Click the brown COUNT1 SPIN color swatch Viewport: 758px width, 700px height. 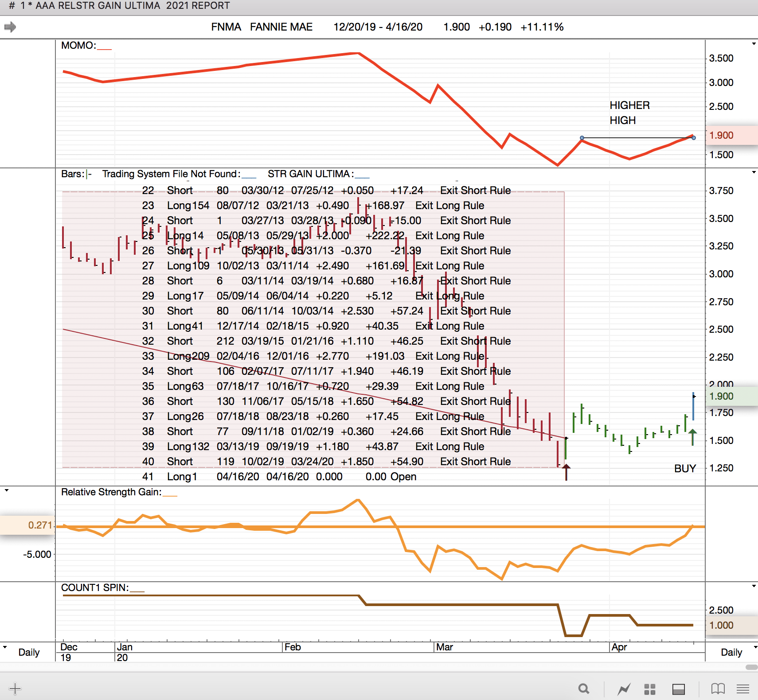(x=137, y=591)
